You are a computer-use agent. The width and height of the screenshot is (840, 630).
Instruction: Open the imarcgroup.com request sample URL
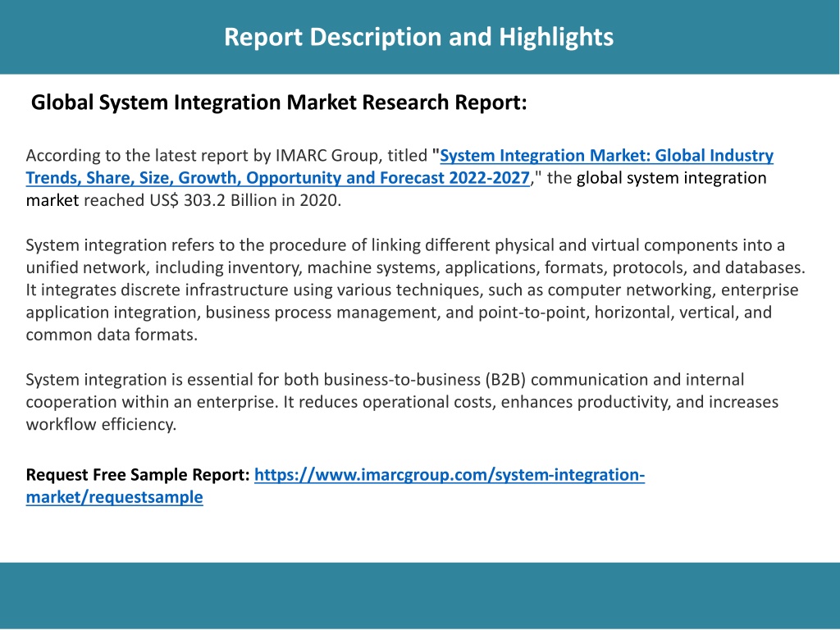click(x=336, y=486)
